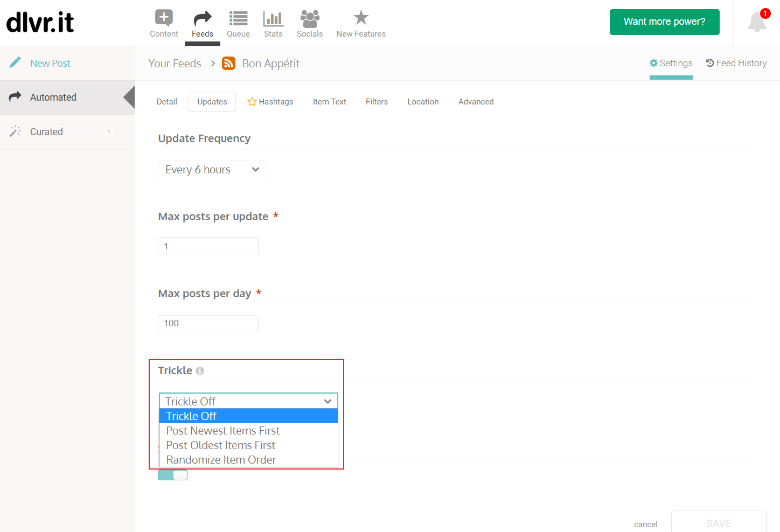Image resolution: width=780 pixels, height=532 pixels.
Task: Open the Queue list icon
Action: click(238, 18)
